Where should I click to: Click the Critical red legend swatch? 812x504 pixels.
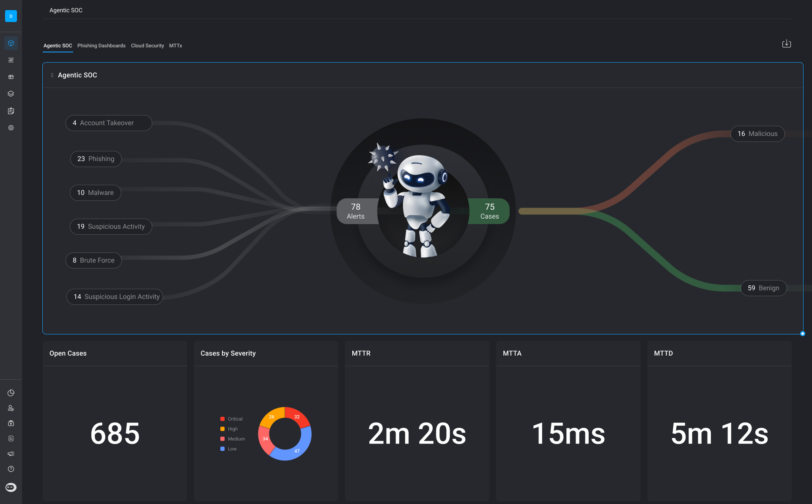[x=222, y=419]
